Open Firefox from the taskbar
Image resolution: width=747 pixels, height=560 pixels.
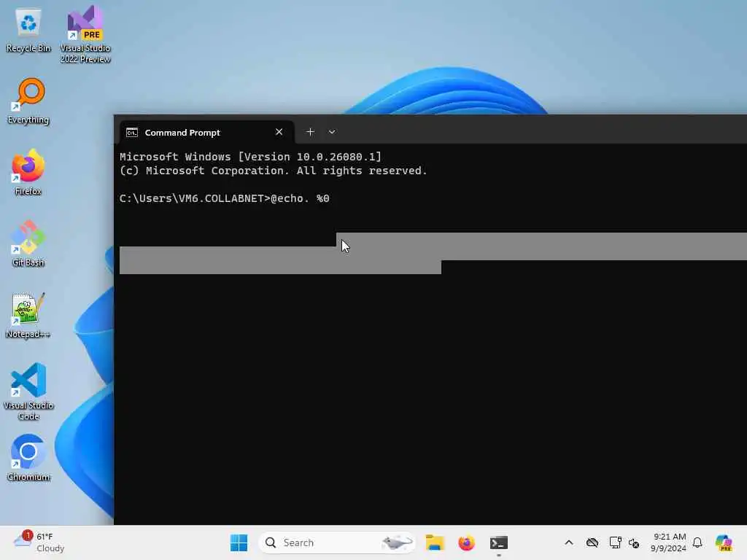click(x=466, y=542)
